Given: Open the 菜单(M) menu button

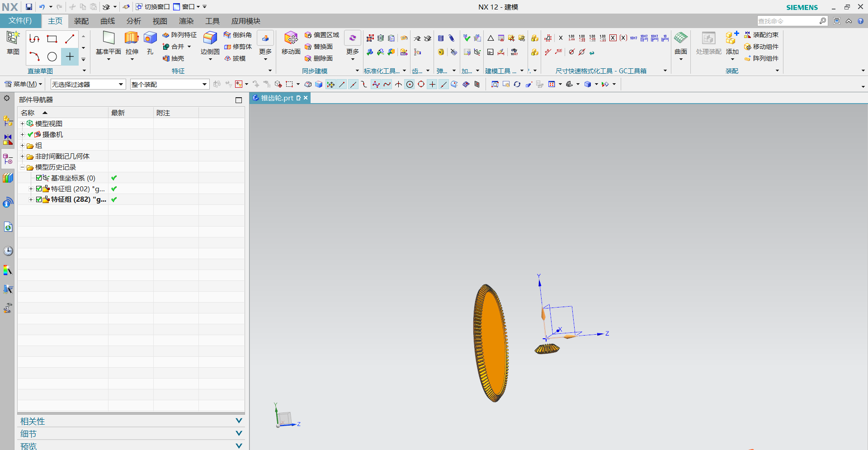Looking at the screenshot, I should point(23,84).
